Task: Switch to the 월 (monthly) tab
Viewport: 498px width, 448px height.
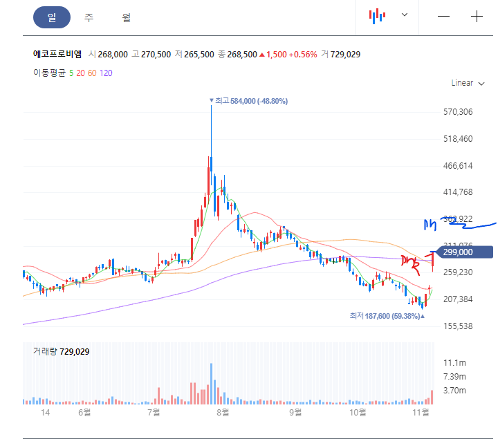Action: click(x=127, y=17)
